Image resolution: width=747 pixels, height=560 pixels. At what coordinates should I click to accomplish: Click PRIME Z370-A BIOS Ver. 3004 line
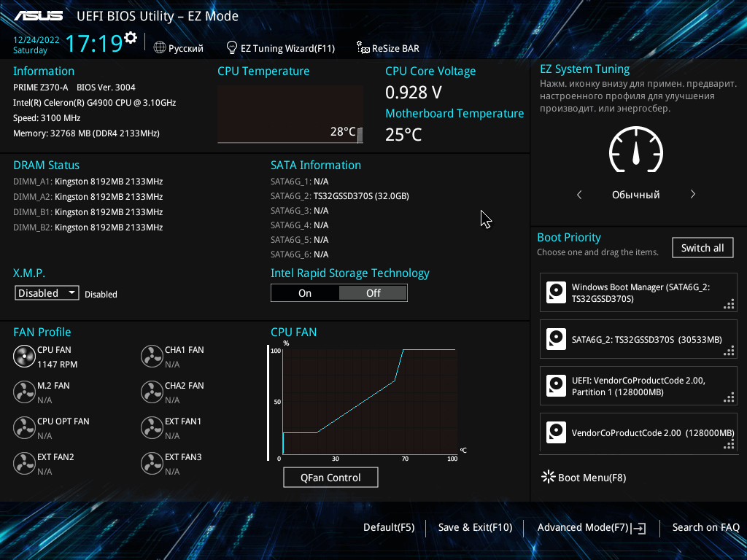point(74,87)
